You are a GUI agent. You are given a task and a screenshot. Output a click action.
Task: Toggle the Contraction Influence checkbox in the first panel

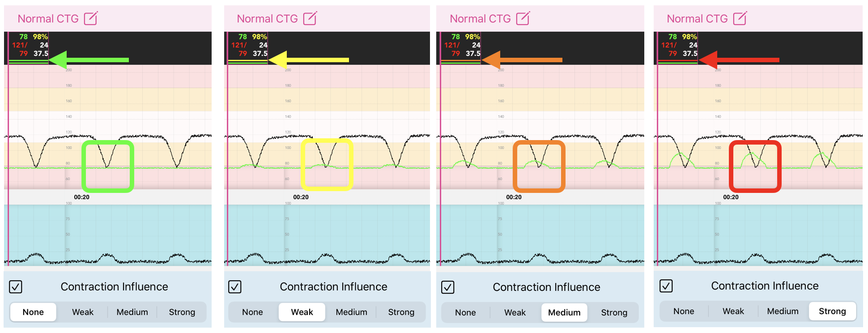pyautogui.click(x=15, y=287)
